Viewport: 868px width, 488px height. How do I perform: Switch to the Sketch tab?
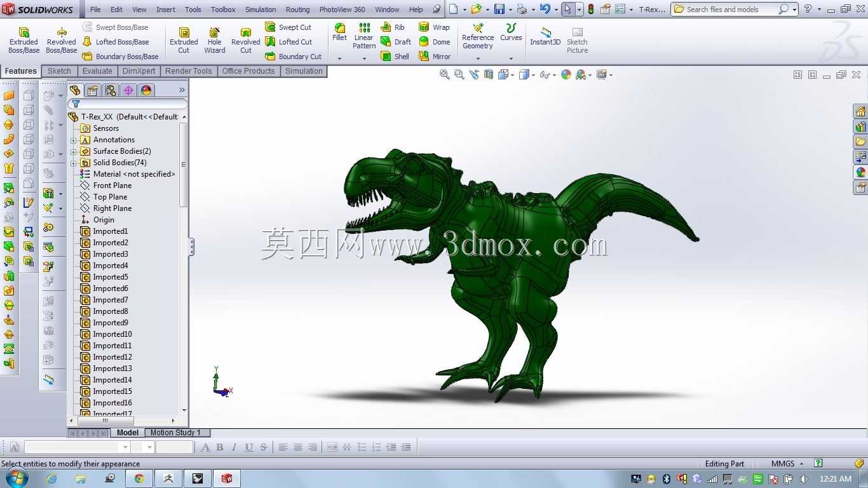coord(59,71)
